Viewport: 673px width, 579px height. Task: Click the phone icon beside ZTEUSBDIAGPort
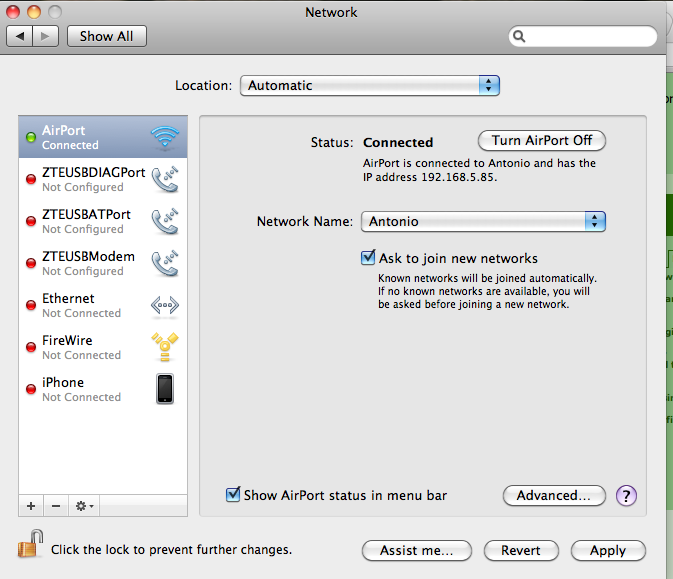(x=165, y=179)
